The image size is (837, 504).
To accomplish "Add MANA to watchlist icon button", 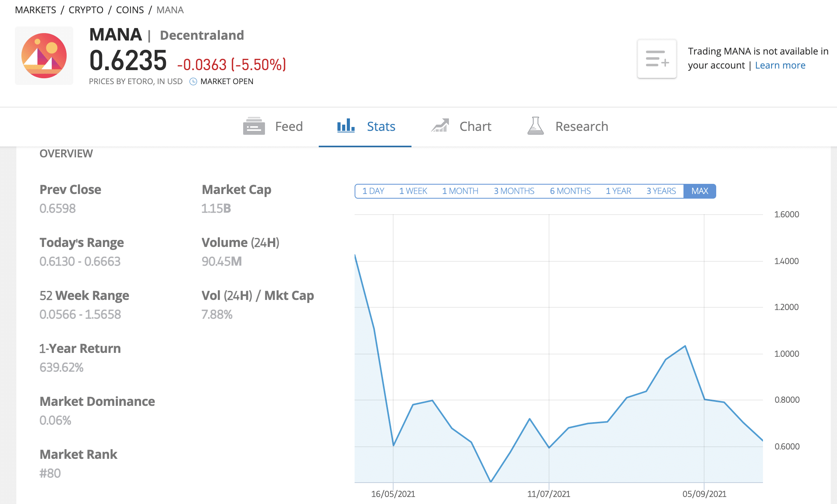I will pyautogui.click(x=657, y=59).
